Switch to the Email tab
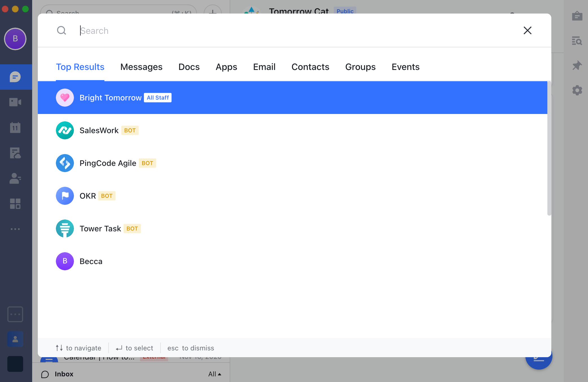The height and width of the screenshot is (382, 588). click(264, 67)
